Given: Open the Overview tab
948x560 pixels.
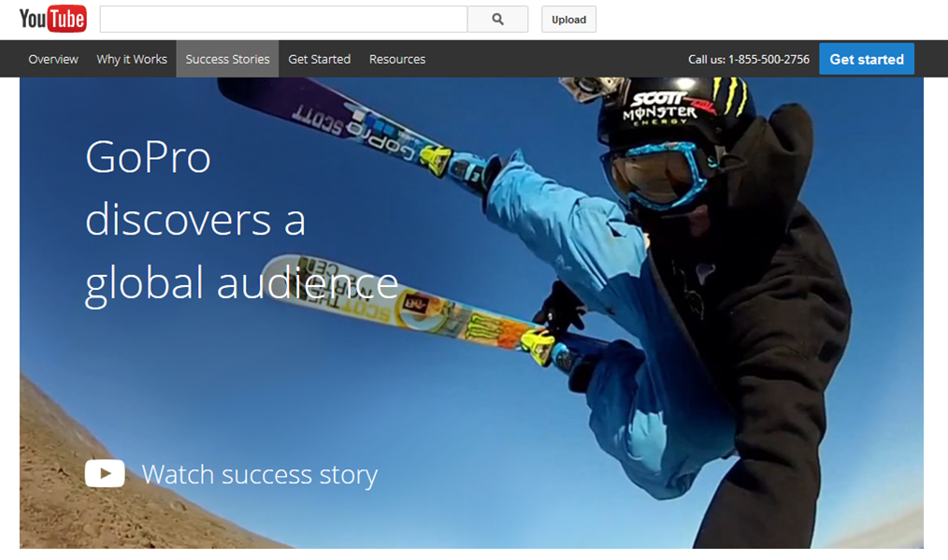Looking at the screenshot, I should point(53,59).
